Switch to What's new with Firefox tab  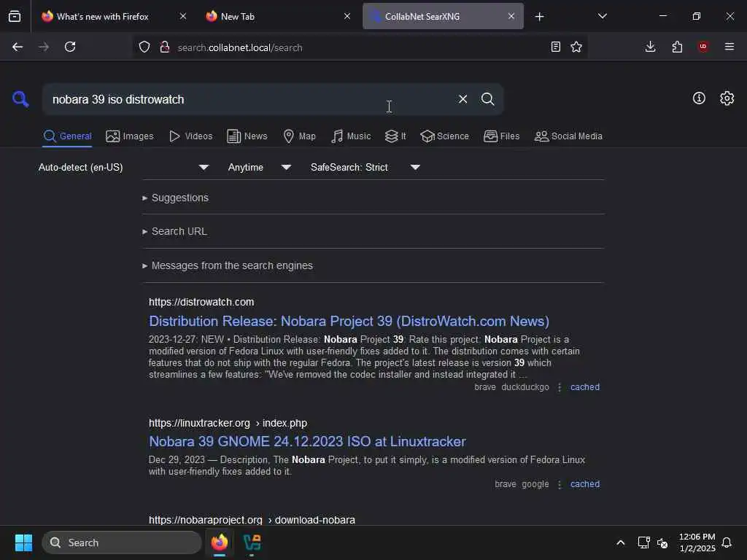(102, 17)
